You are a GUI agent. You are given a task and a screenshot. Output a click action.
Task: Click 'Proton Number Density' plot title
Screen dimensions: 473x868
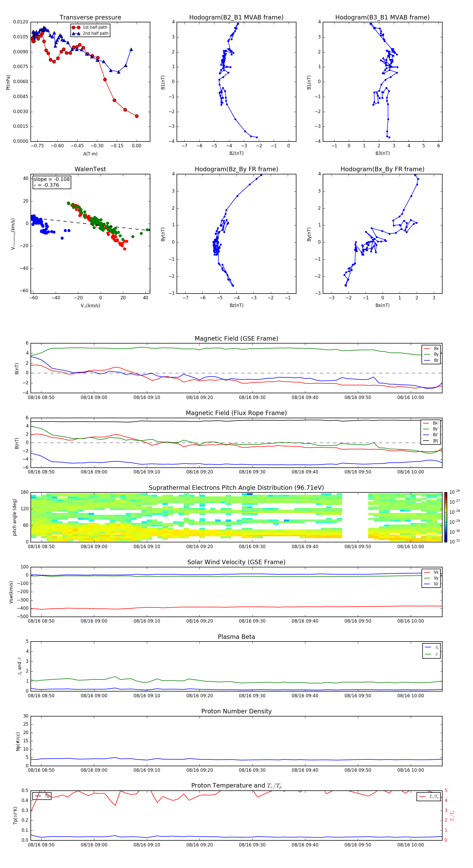coord(236,712)
